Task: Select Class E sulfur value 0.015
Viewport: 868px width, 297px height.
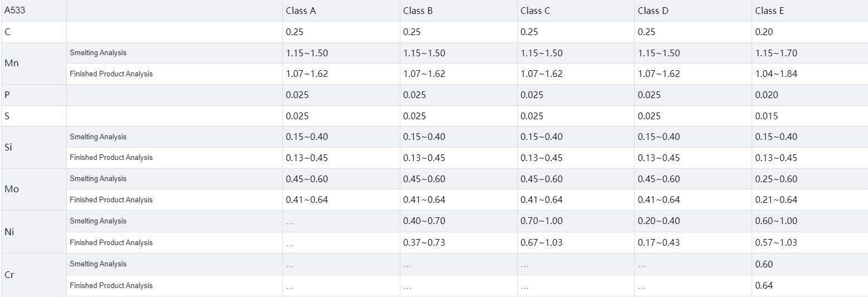Action: click(x=767, y=116)
